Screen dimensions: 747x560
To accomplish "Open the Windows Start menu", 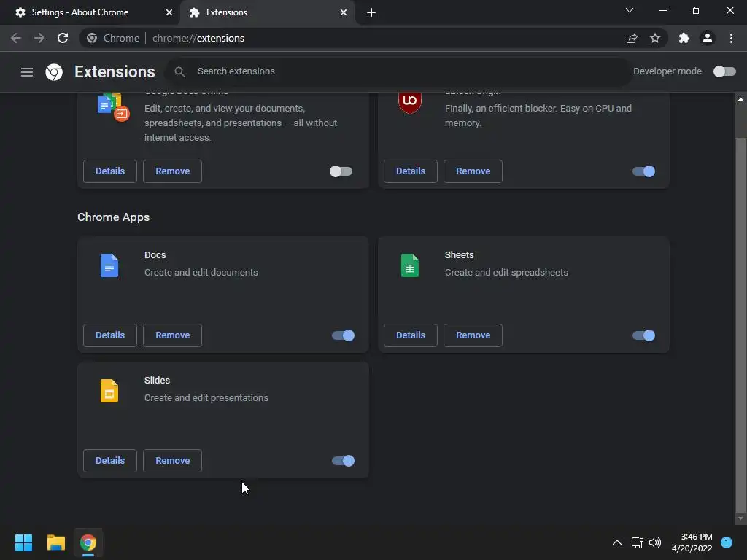I will (23, 542).
